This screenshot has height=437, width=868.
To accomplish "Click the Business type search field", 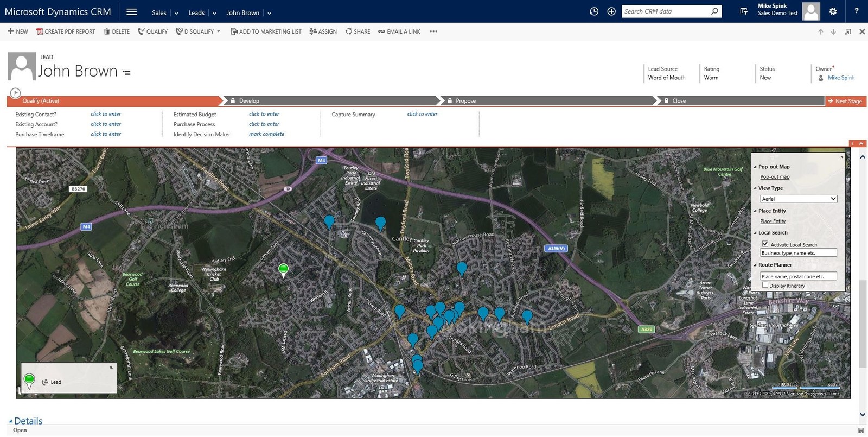I will tap(799, 253).
